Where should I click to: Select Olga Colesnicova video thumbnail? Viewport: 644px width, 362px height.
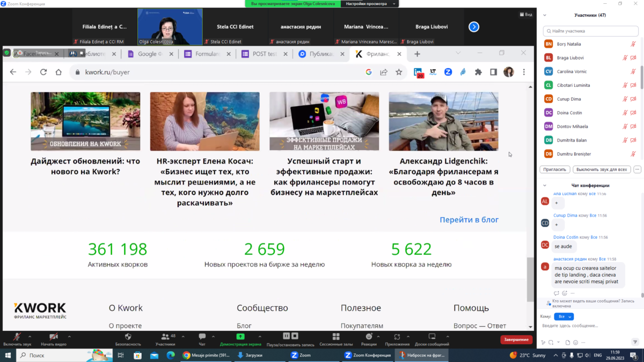click(170, 27)
